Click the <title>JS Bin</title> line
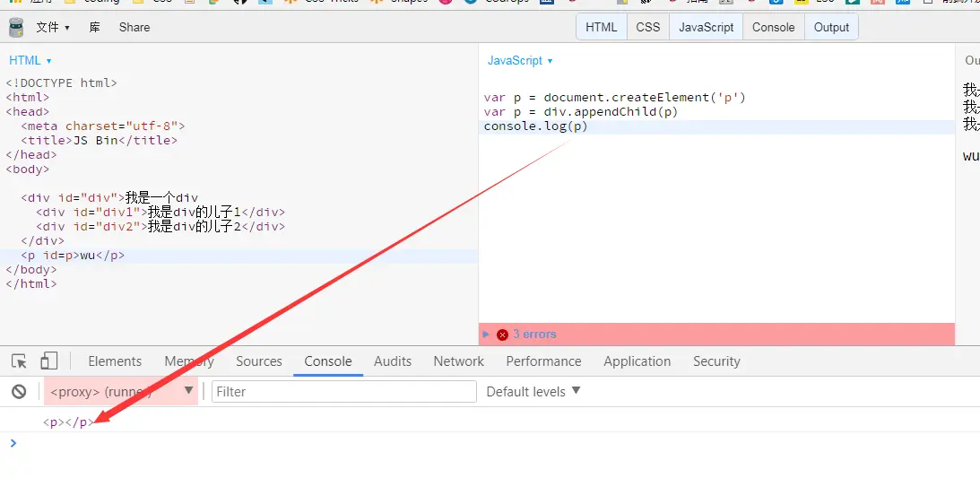This screenshot has width=980, height=478. click(99, 141)
